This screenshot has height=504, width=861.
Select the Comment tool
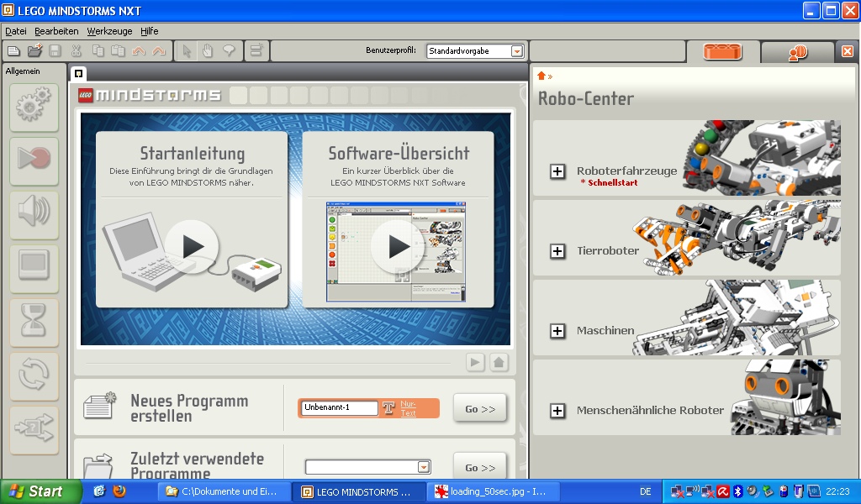pos(228,50)
